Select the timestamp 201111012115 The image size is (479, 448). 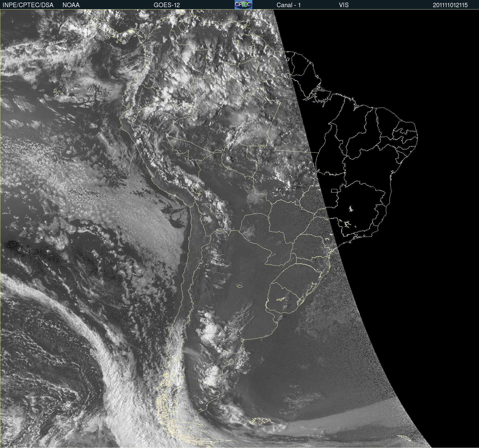tap(450, 5)
